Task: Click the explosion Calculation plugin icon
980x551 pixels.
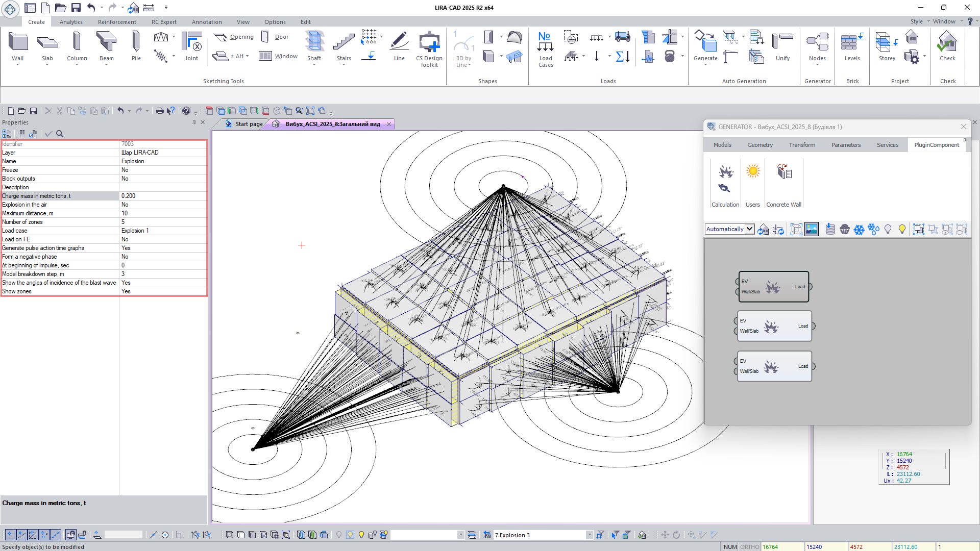Action: pos(725,172)
